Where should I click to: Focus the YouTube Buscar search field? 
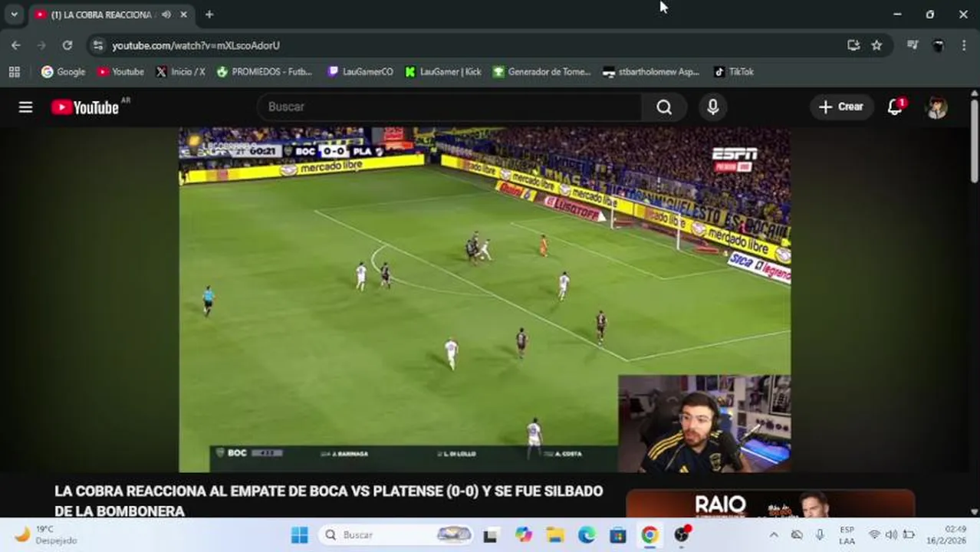tap(450, 107)
